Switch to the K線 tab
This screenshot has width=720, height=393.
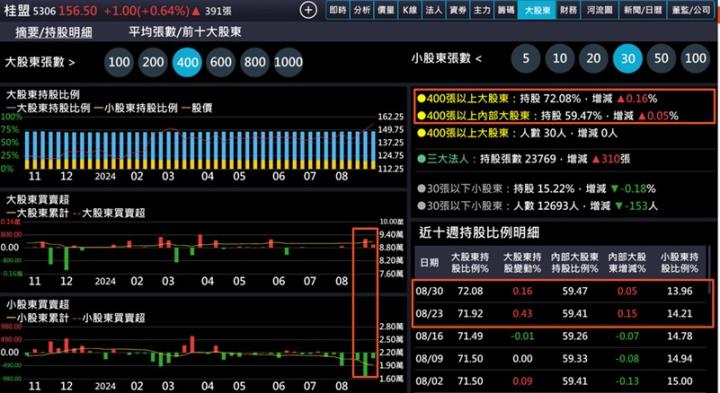tap(410, 10)
